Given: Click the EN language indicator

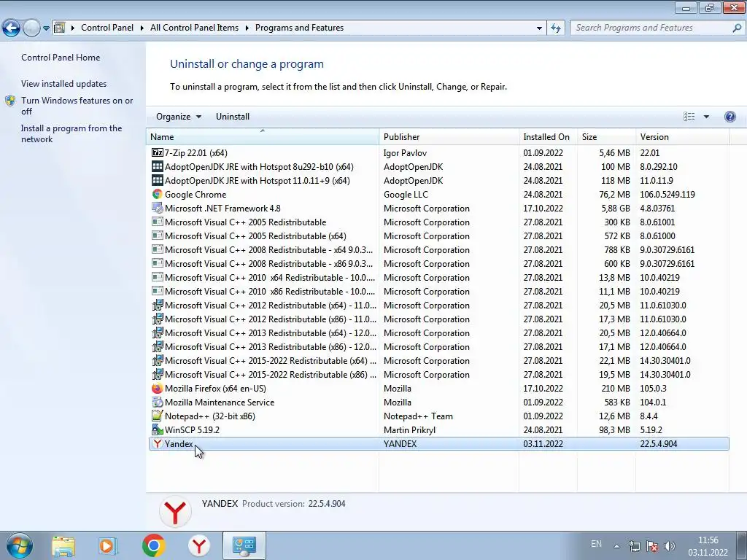Looking at the screenshot, I should 596,543.
